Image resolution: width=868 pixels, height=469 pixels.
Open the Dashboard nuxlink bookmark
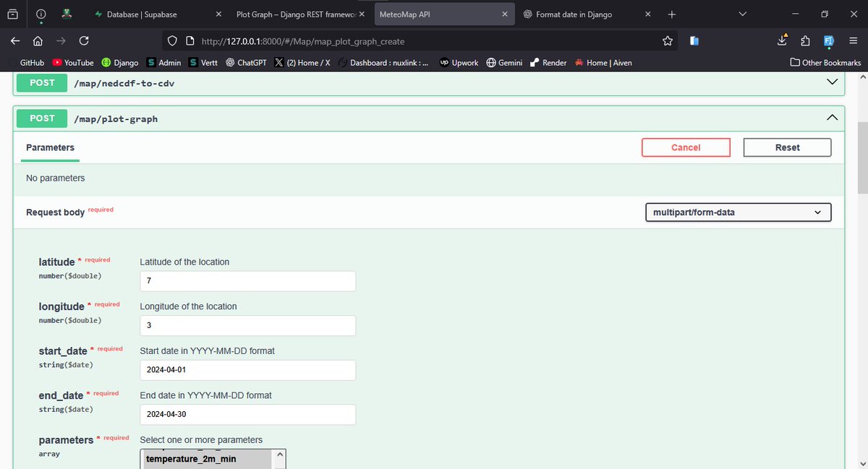click(383, 63)
